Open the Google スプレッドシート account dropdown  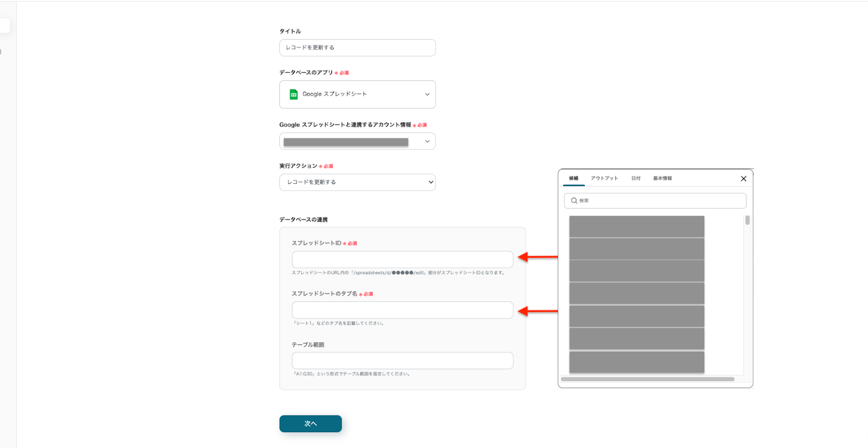pyautogui.click(x=358, y=141)
